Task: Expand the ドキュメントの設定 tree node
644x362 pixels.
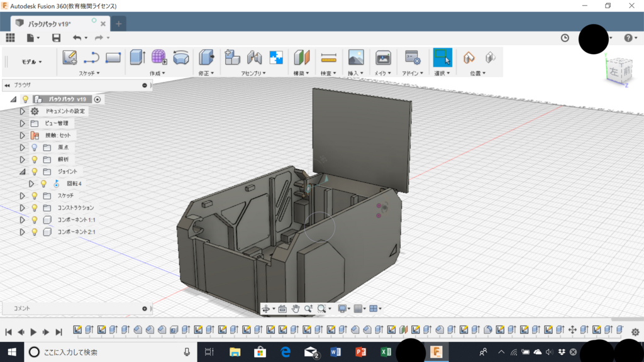Action: tap(22, 111)
